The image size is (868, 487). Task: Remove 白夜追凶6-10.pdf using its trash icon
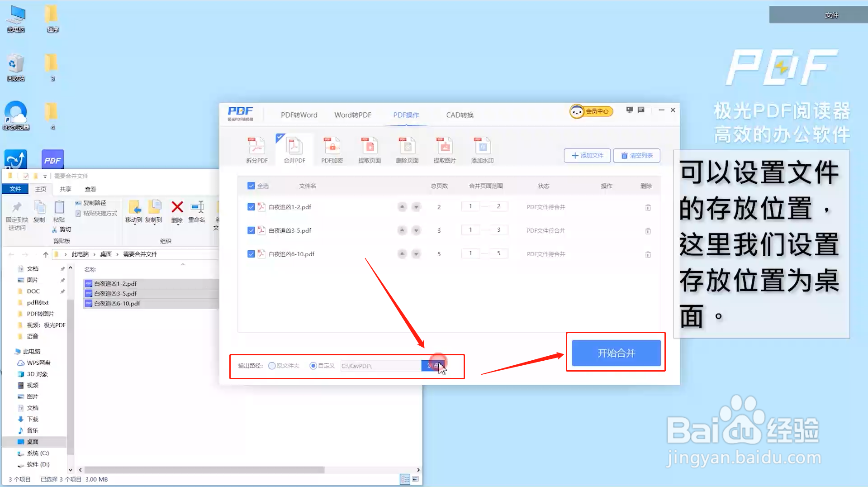tap(648, 254)
